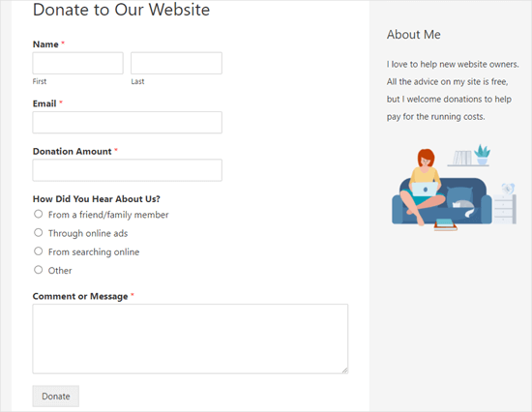The width and height of the screenshot is (532, 412).
Task: Click the First name input field
Action: coord(77,63)
